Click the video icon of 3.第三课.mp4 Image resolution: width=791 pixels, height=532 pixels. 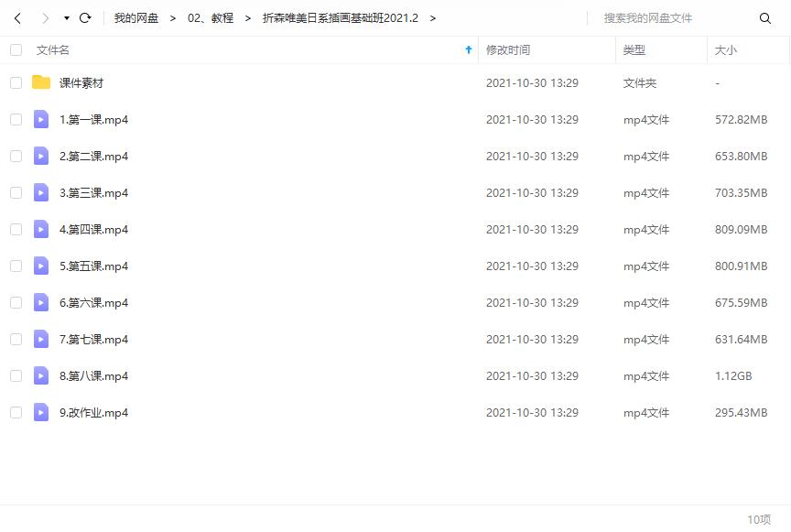point(41,192)
